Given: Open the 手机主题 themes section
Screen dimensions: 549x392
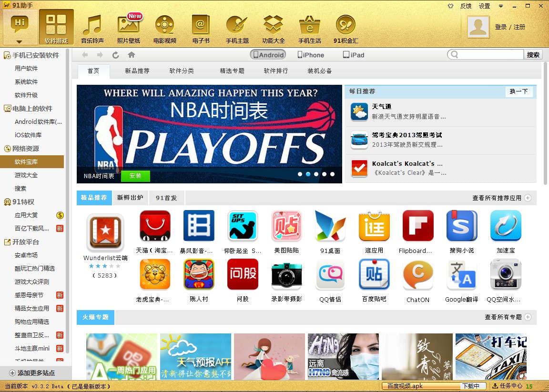Looking at the screenshot, I should pos(237,29).
